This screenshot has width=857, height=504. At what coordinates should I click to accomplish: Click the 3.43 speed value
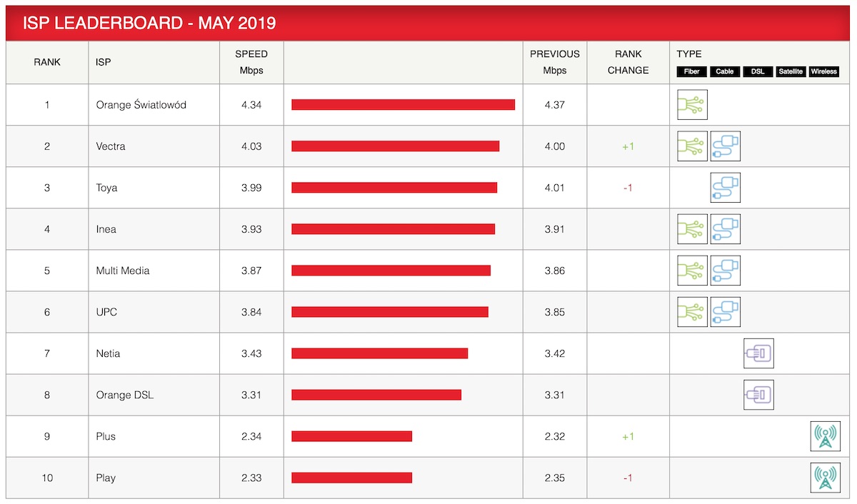coord(251,353)
